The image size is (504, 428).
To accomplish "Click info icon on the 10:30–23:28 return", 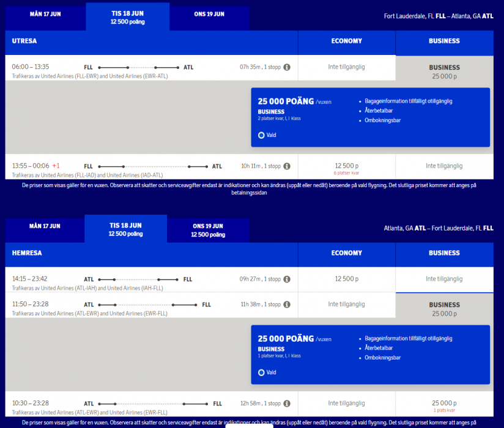I will 286,404.
